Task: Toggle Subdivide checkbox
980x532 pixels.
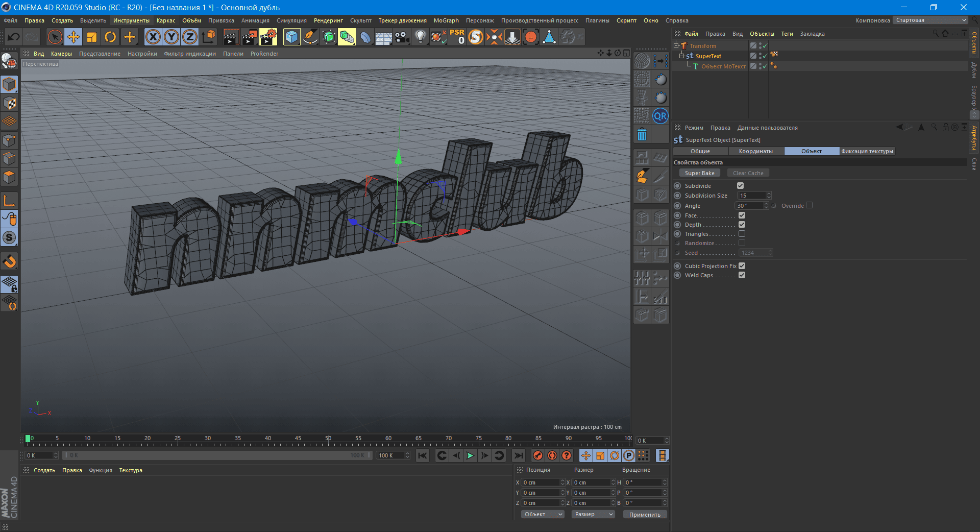Action: click(740, 186)
